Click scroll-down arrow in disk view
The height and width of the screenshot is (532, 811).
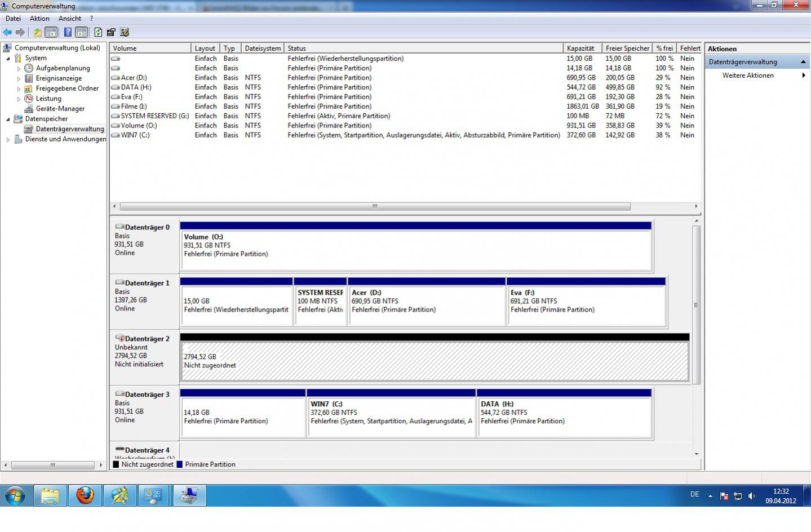(x=697, y=454)
